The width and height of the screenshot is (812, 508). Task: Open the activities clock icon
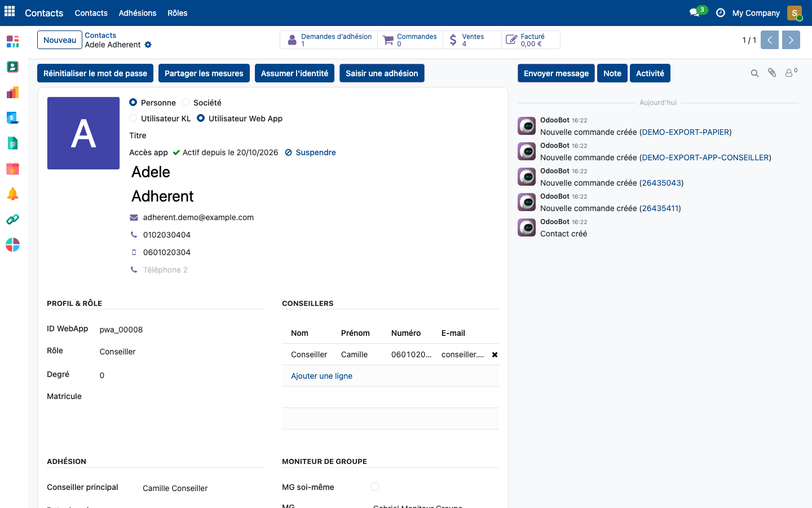point(720,12)
